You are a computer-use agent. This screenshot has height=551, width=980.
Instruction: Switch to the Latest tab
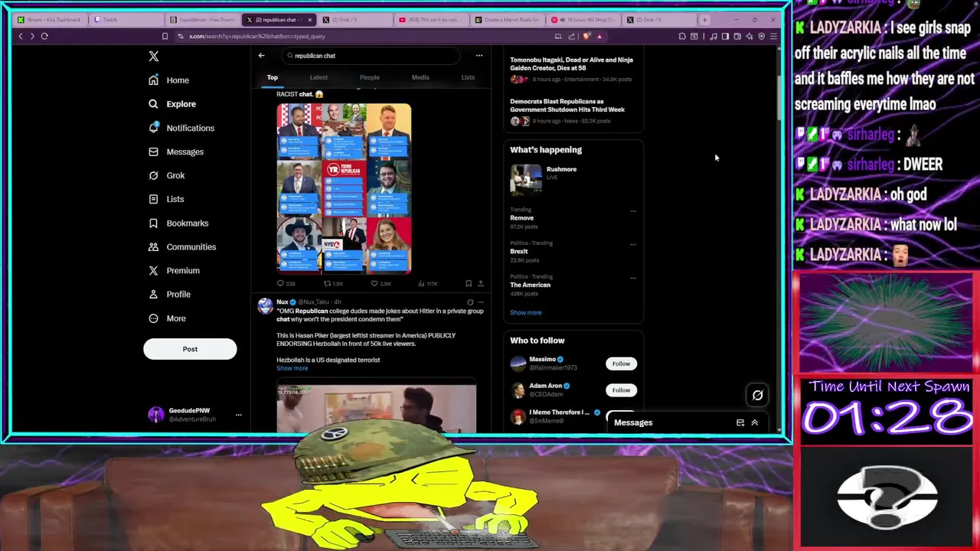click(x=318, y=77)
